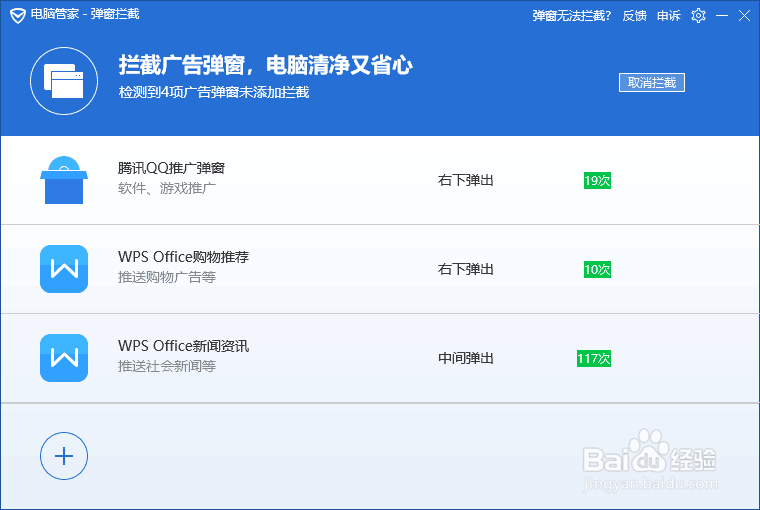
Task: Select the WPS Office购物推荐 title
Action: coord(183,256)
